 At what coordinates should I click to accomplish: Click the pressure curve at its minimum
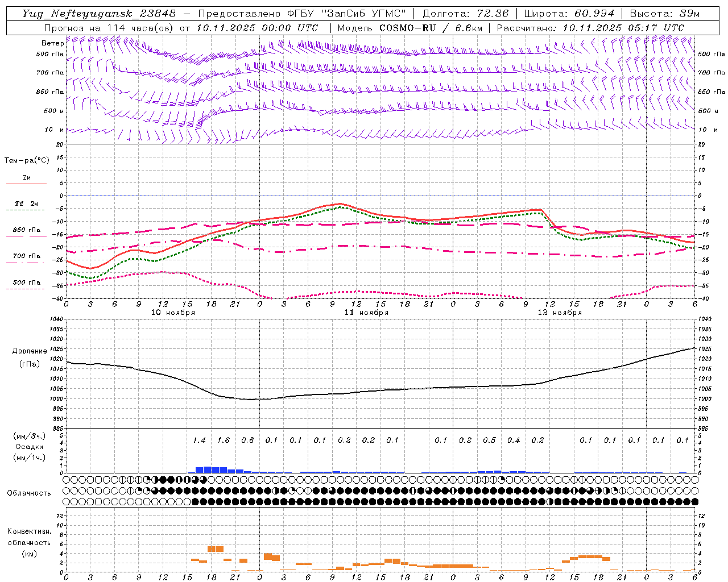pos(252,399)
